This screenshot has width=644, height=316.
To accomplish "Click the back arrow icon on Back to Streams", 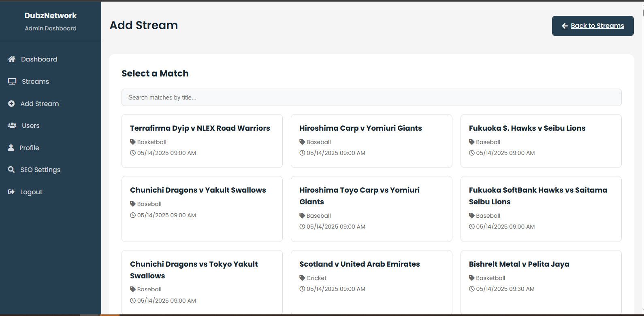I will click(565, 26).
